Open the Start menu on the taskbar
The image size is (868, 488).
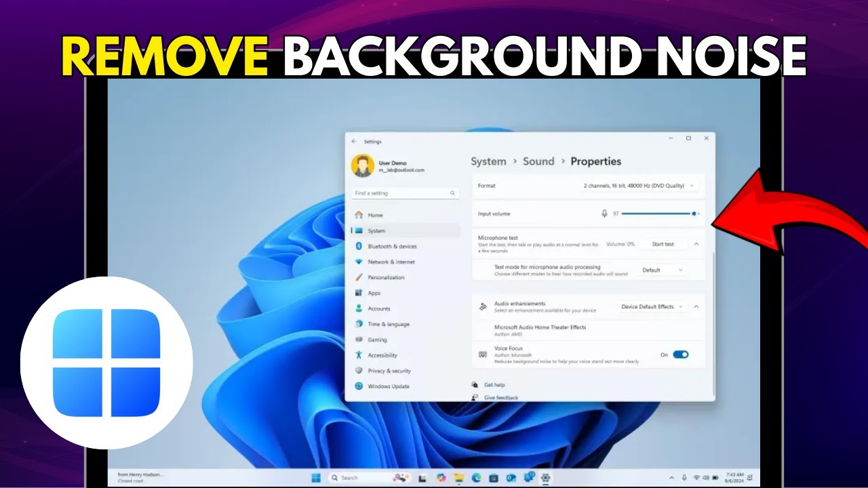(317, 477)
